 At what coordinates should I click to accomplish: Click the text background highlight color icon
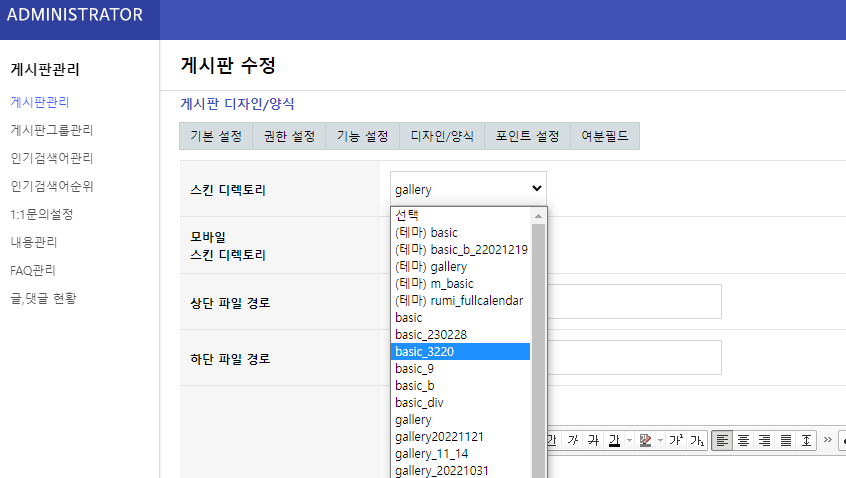[x=645, y=440]
